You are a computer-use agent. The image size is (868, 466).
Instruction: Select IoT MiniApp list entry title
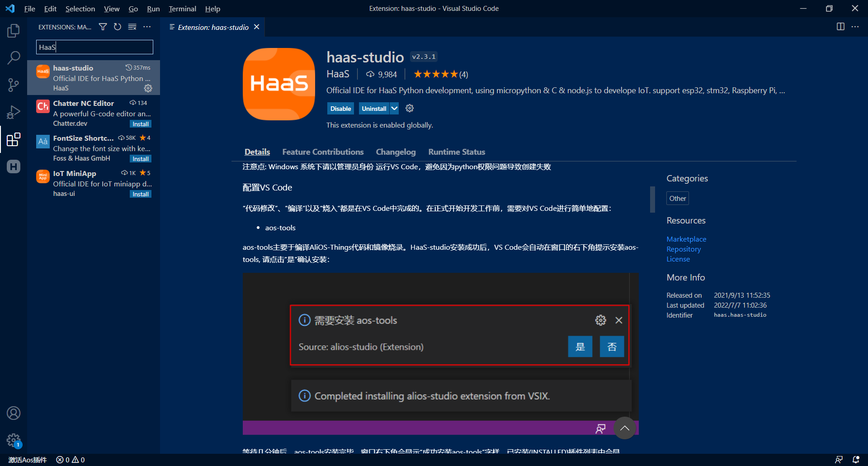(75, 173)
